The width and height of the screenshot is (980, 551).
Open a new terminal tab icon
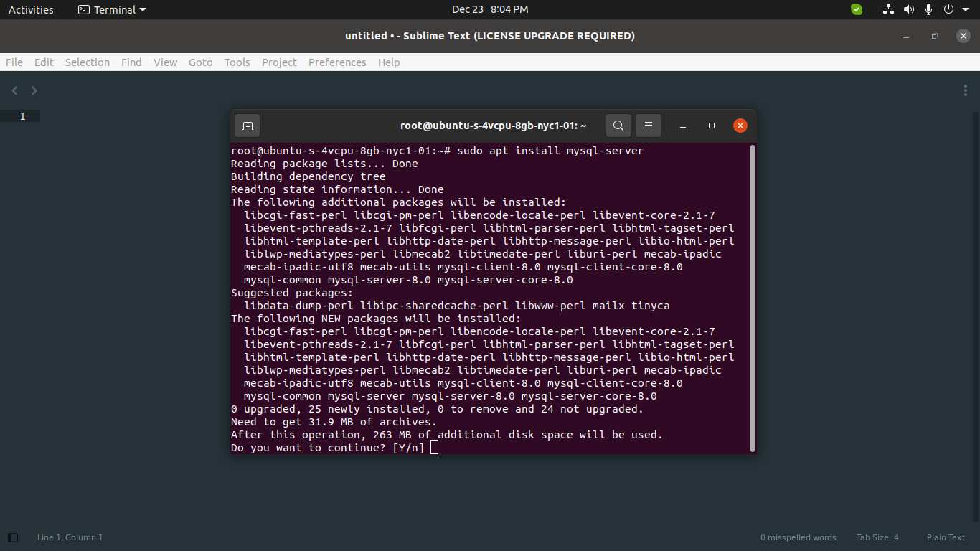click(x=248, y=126)
